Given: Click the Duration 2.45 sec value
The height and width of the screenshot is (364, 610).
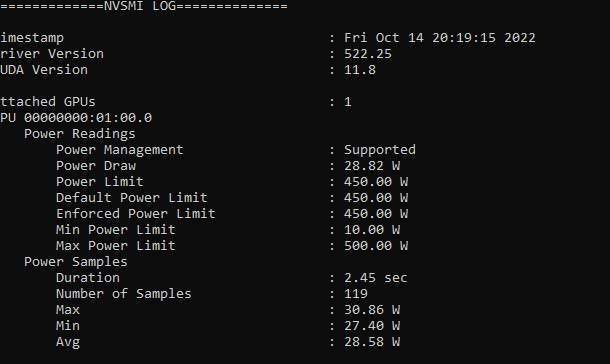Looking at the screenshot, I should coord(375,278).
